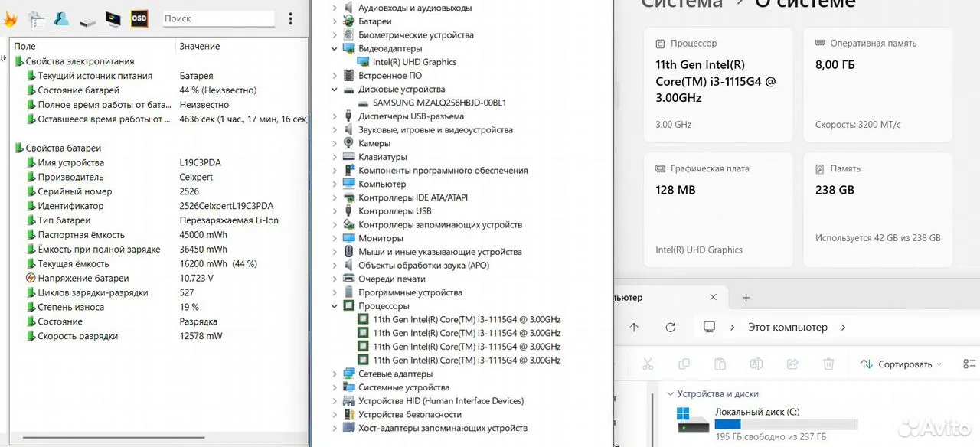Open the three-dot menu beside search
Screen dimensions: 980x447
[x=290, y=18]
